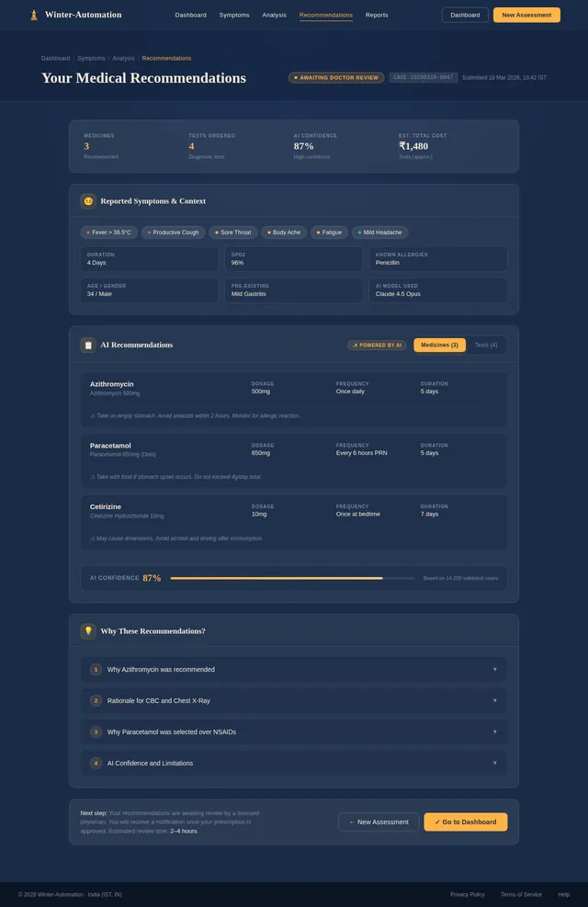
Task: Click the '96%' SpO2 value
Action: tap(237, 263)
